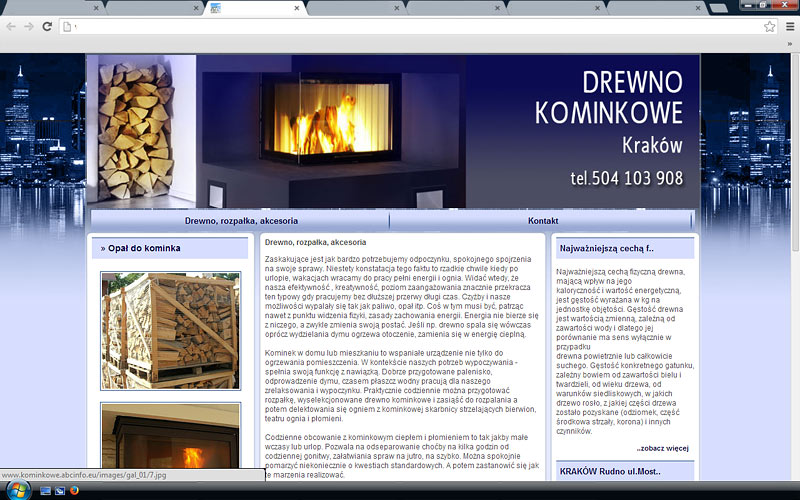Screen dimensions: 800x500
Task: Click the address bar
Action: point(400,27)
